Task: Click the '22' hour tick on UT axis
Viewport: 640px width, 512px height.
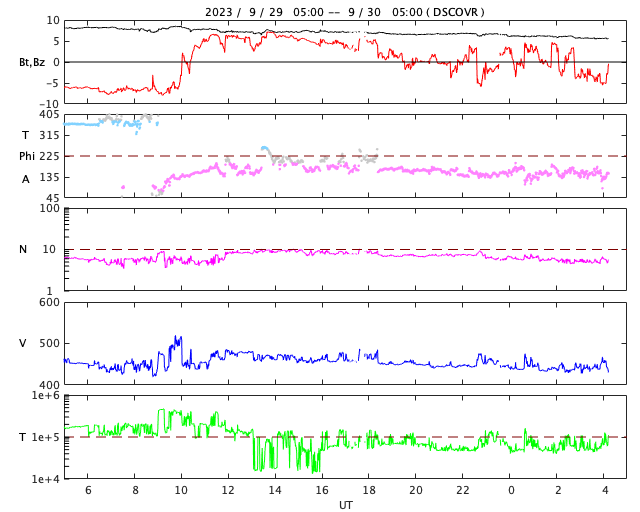Action: 462,490
